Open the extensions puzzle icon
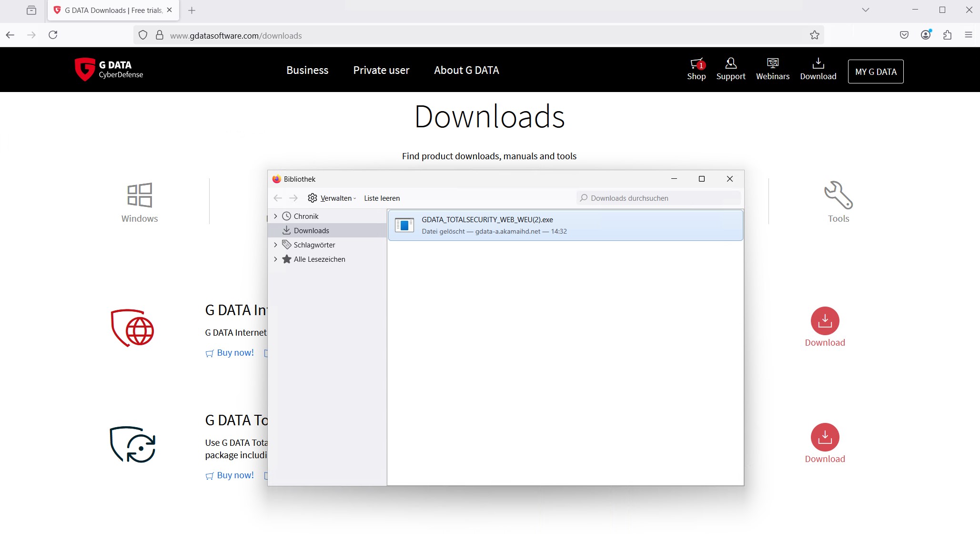 pyautogui.click(x=948, y=35)
